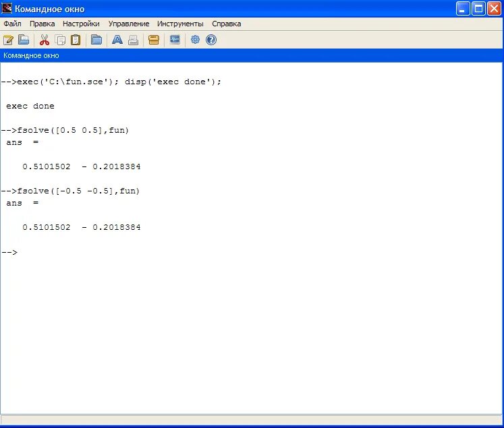Open preferences gear icon
The image size is (504, 428).
tap(195, 40)
